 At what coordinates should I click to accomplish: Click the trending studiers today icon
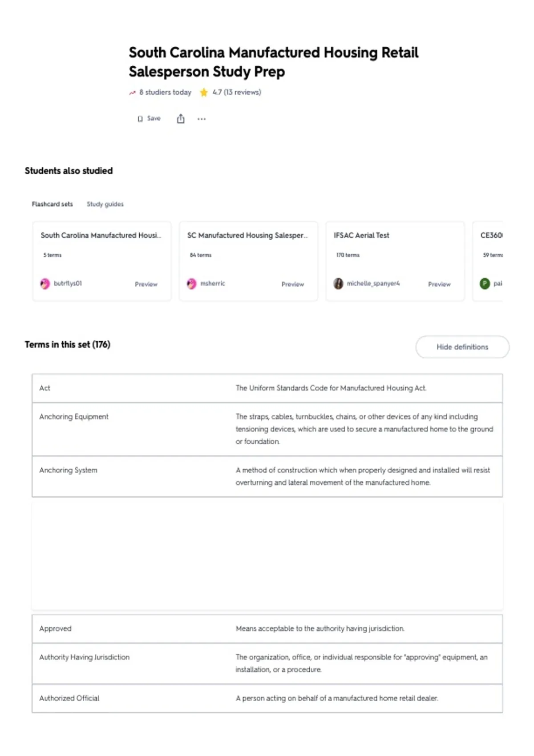click(132, 92)
